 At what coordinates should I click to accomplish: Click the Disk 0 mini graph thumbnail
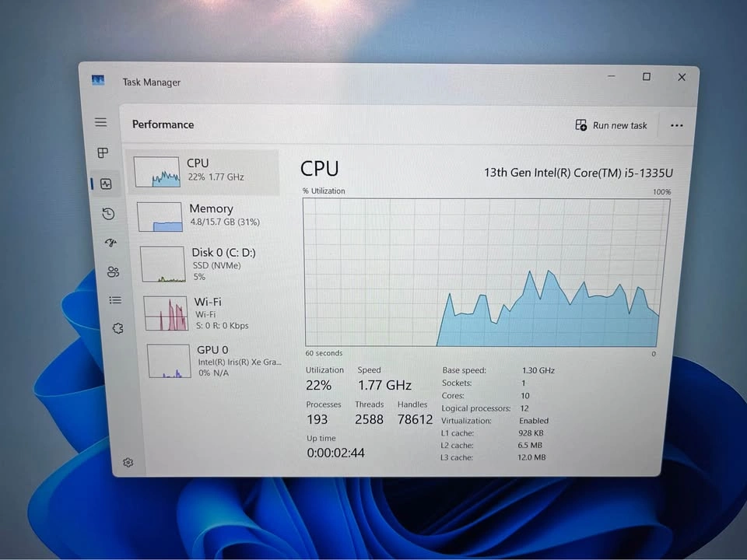click(x=163, y=264)
